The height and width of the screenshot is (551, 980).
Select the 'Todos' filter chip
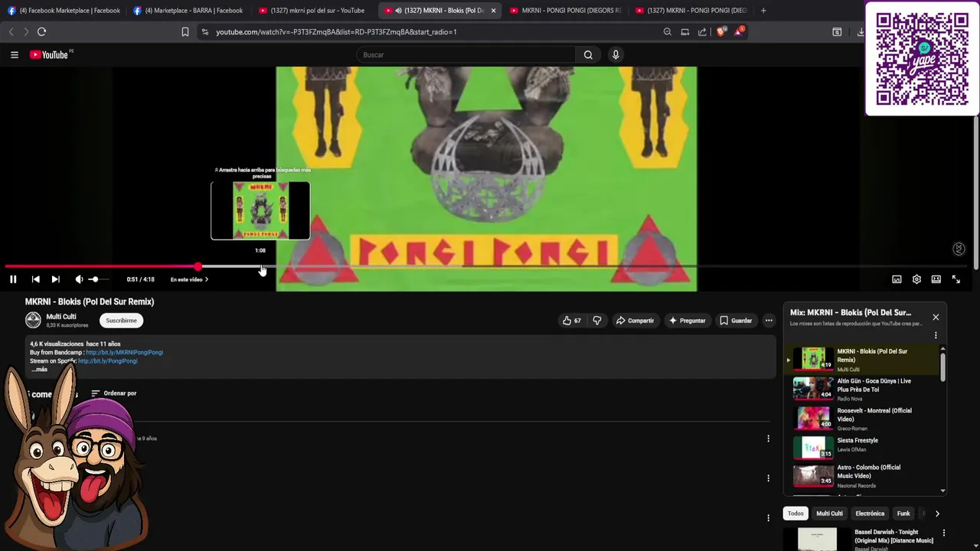[x=795, y=514]
